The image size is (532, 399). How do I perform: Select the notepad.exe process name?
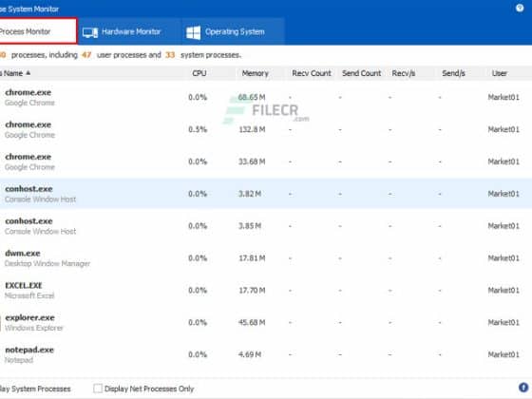point(29,350)
